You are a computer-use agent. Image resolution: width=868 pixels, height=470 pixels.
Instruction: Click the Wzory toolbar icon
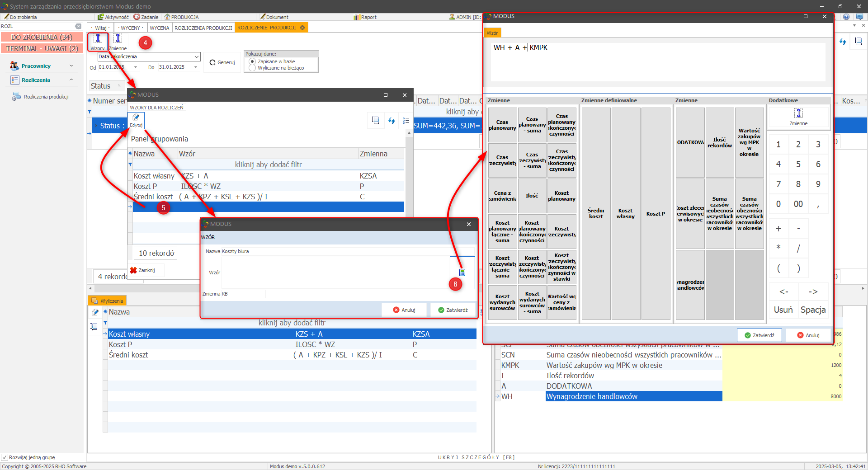[98, 40]
